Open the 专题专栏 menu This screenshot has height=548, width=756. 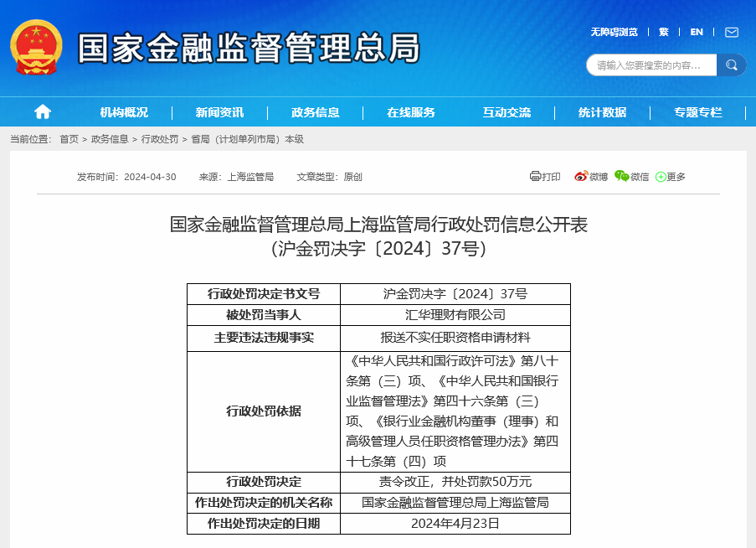click(697, 112)
